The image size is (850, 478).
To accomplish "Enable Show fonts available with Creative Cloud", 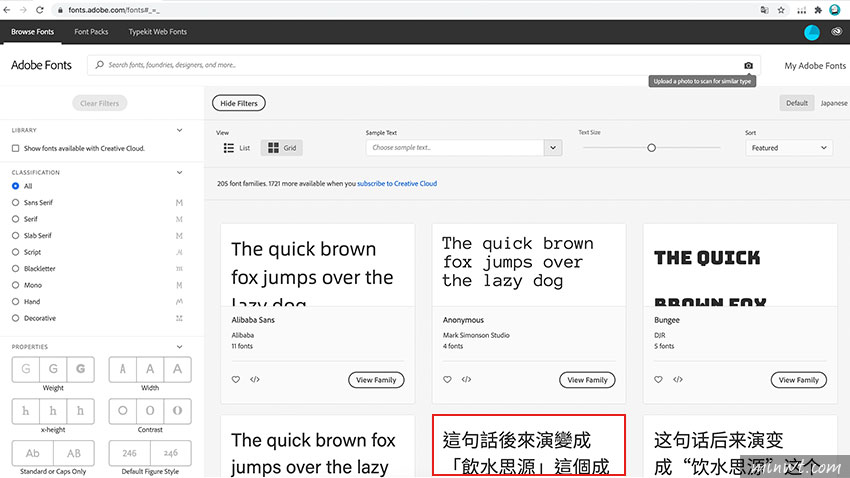I will (x=16, y=148).
